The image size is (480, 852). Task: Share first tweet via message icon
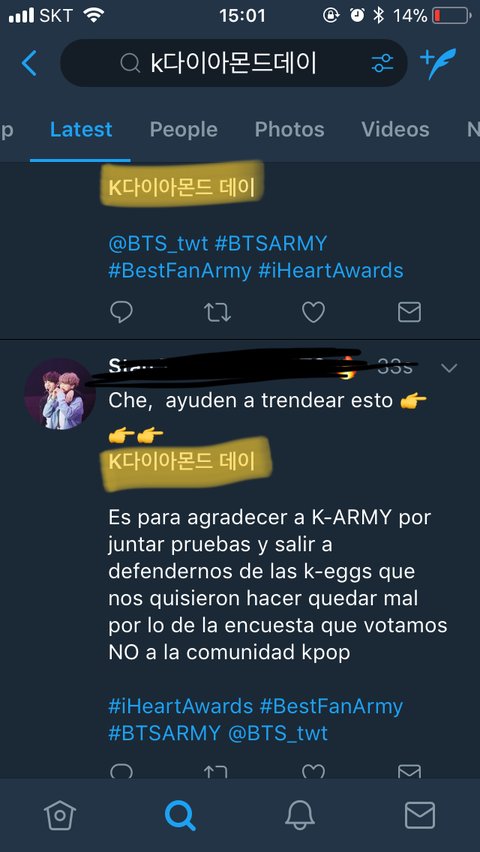(409, 312)
